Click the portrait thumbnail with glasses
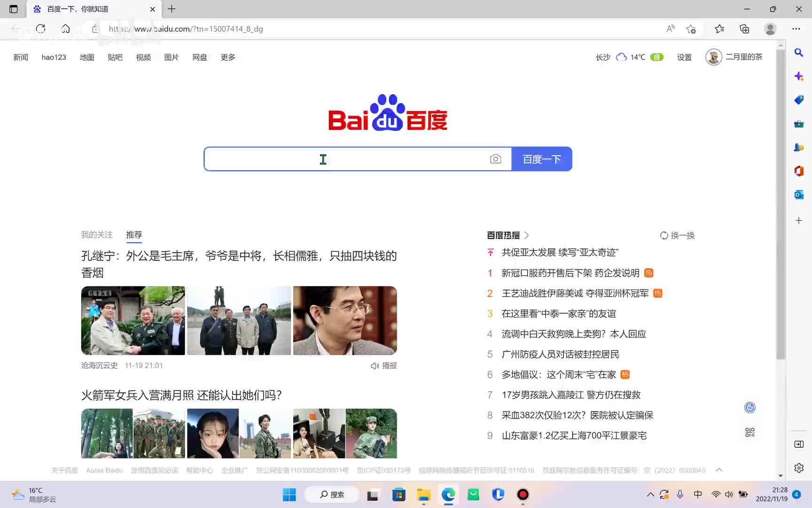The image size is (812, 508). point(345,320)
